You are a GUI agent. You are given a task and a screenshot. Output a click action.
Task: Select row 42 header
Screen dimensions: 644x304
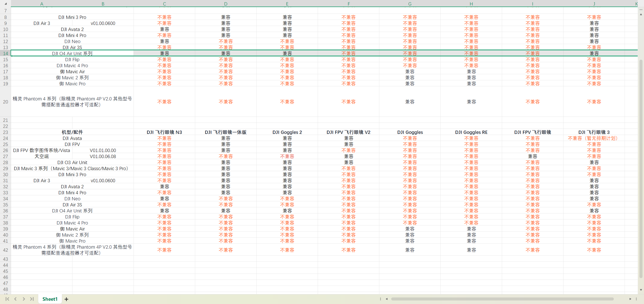point(6,250)
